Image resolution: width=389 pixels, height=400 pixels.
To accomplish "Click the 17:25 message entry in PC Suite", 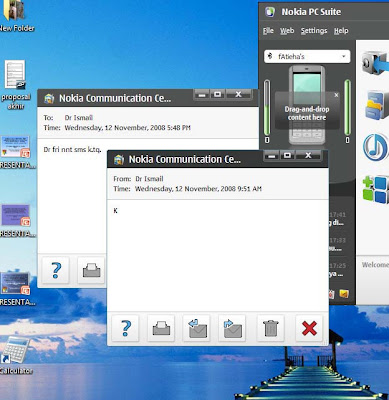I will [x=337, y=270].
